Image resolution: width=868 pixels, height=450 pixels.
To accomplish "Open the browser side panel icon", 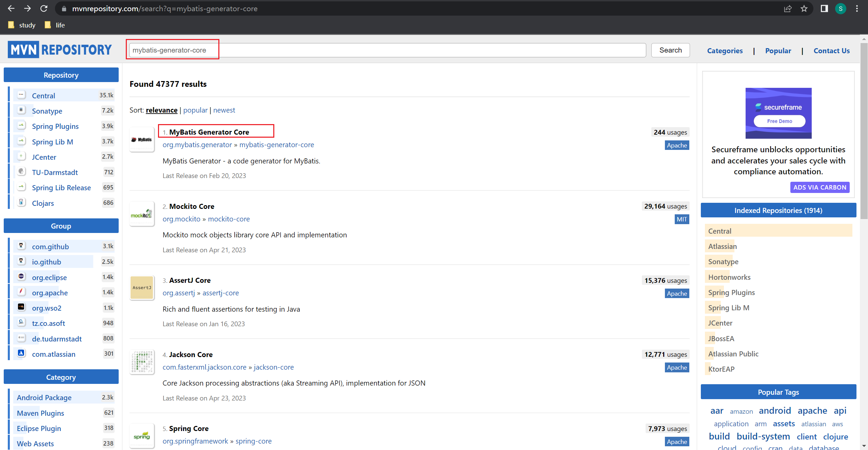I will coord(824,8).
